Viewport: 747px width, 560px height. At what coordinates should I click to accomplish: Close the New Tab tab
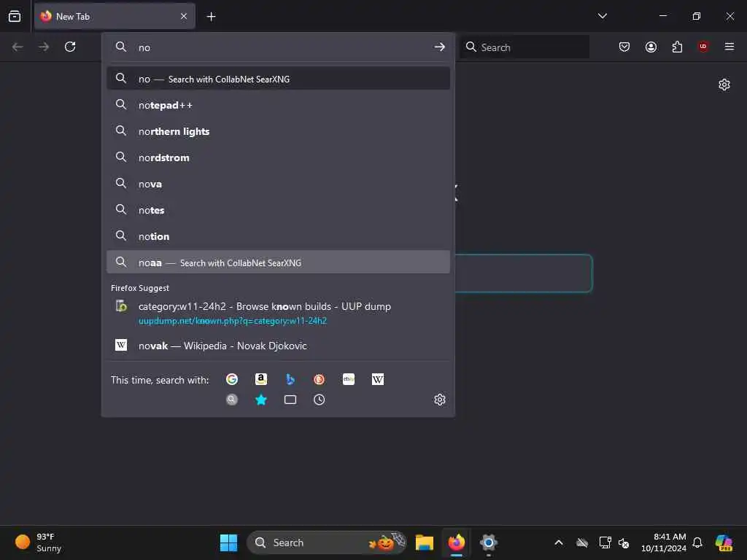tap(184, 17)
